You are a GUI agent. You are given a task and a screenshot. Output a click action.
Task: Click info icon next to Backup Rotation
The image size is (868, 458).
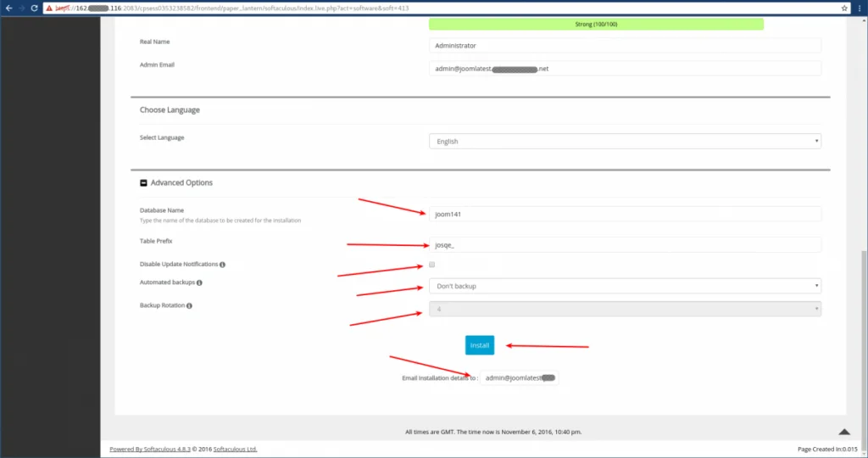click(x=189, y=305)
